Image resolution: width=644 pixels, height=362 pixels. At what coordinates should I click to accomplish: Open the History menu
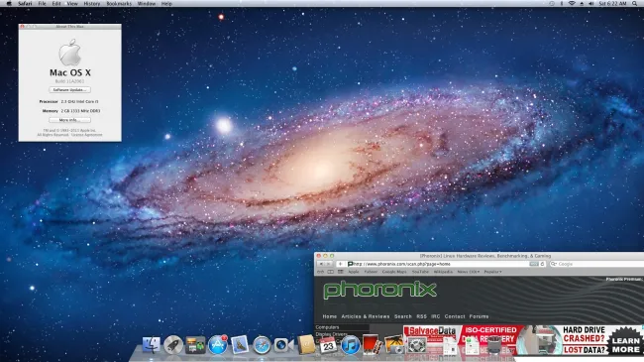91,3
